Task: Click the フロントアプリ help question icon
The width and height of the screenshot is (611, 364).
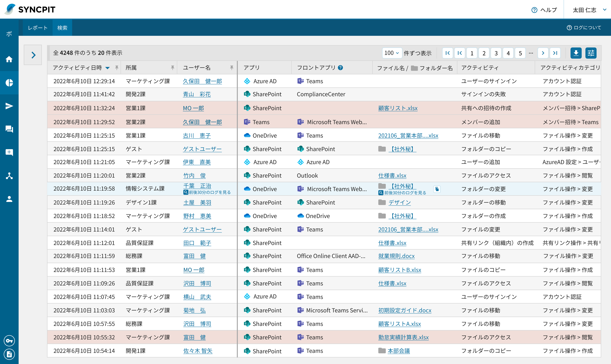Action: tap(340, 67)
